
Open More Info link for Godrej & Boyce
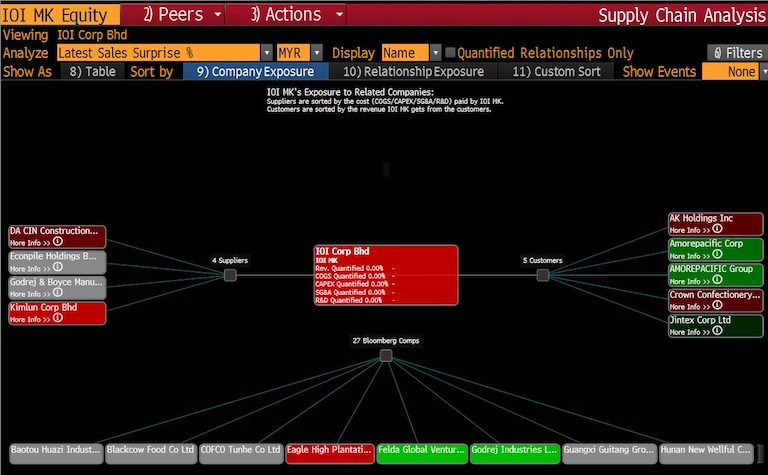click(x=30, y=294)
